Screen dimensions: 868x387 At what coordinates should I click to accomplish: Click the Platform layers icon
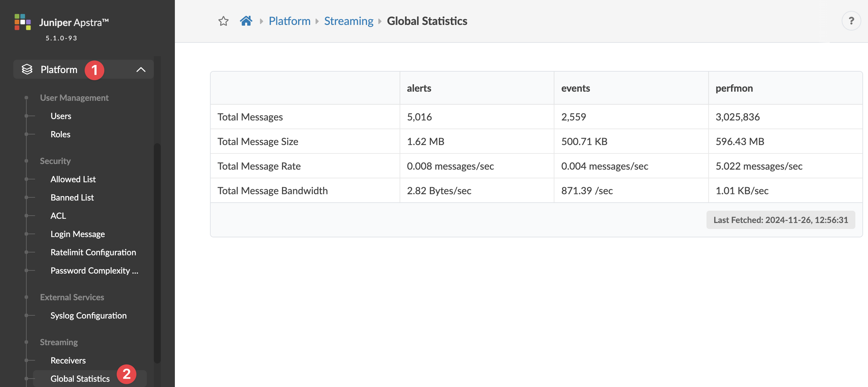[x=27, y=70]
